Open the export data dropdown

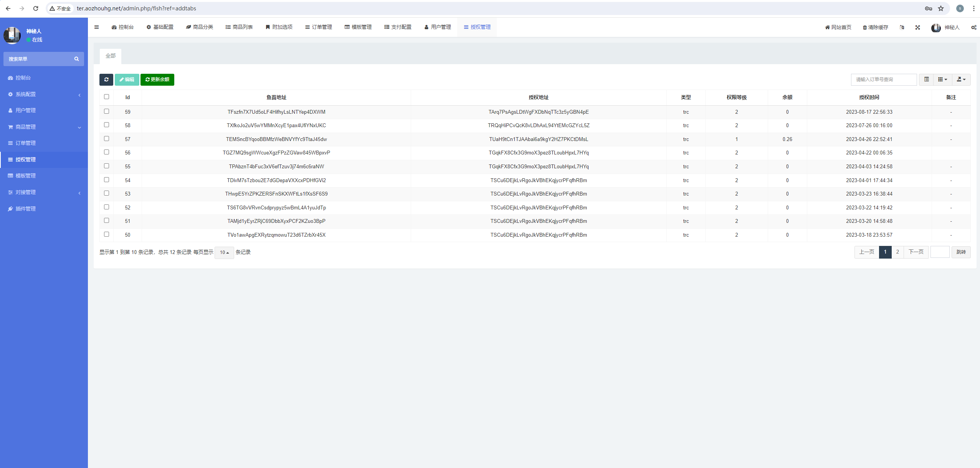(961, 80)
